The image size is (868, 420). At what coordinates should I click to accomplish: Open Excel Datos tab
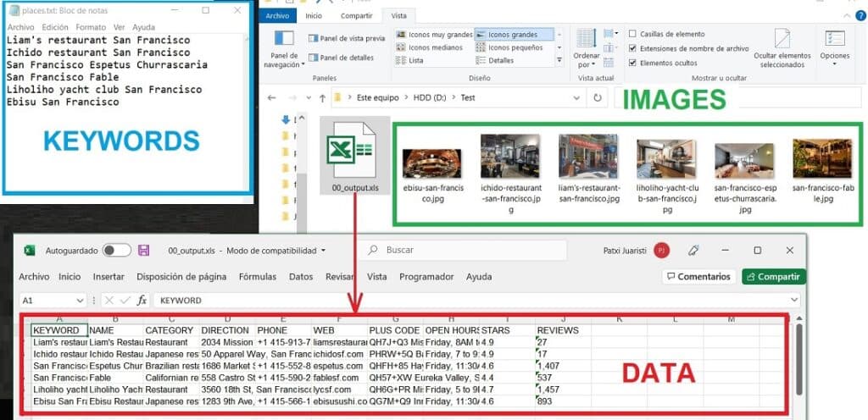click(301, 276)
